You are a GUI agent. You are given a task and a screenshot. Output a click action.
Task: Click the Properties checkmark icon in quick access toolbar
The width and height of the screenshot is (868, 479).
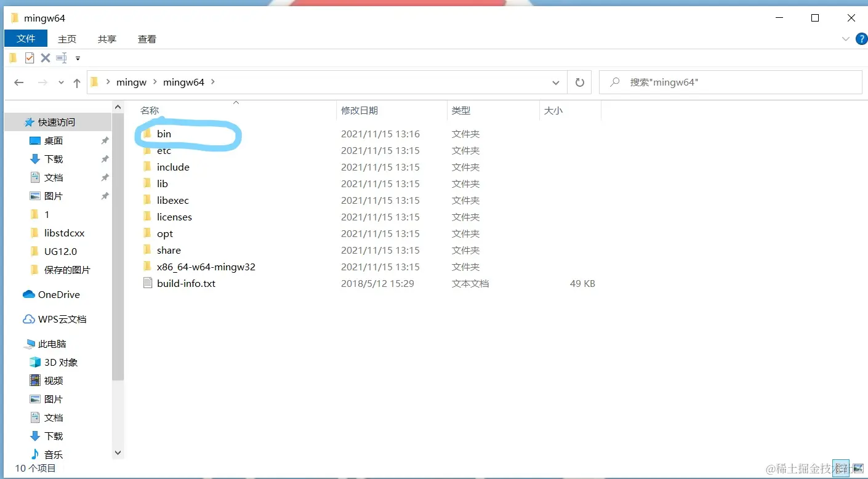[x=29, y=58]
